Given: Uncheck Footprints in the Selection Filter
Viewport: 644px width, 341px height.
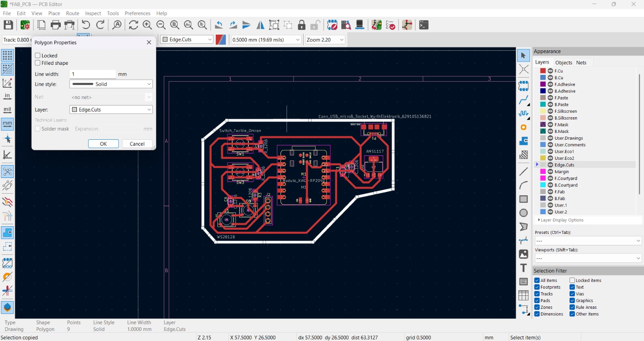Looking at the screenshot, I should pyautogui.click(x=537, y=287).
